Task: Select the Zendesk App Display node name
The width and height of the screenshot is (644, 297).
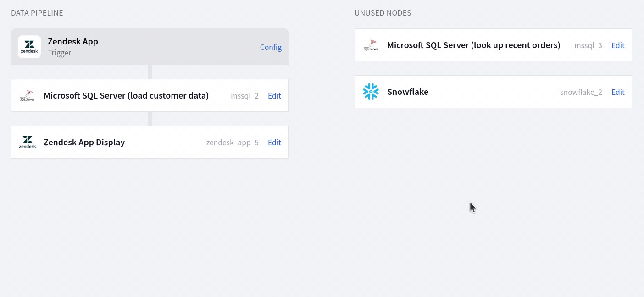Action: coord(84,142)
